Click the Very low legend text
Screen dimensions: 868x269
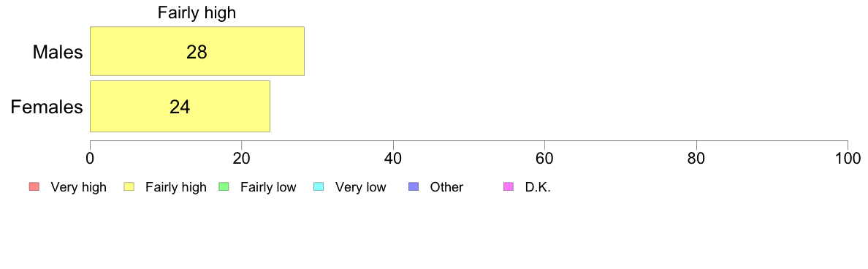click(x=361, y=188)
